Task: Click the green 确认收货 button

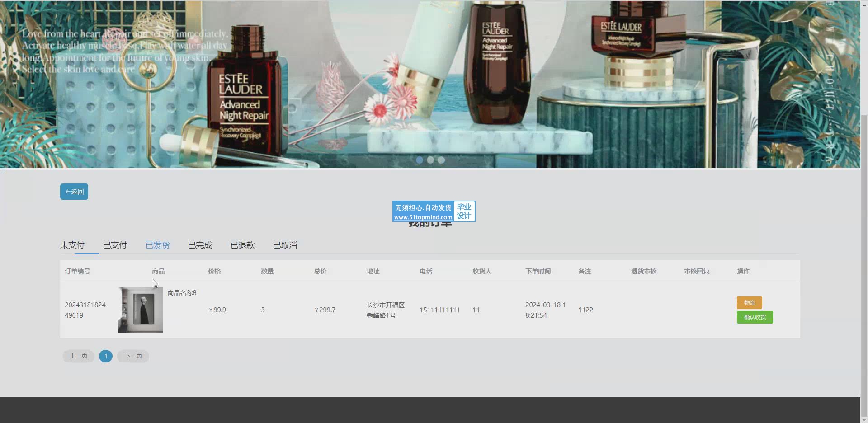Action: click(x=755, y=317)
